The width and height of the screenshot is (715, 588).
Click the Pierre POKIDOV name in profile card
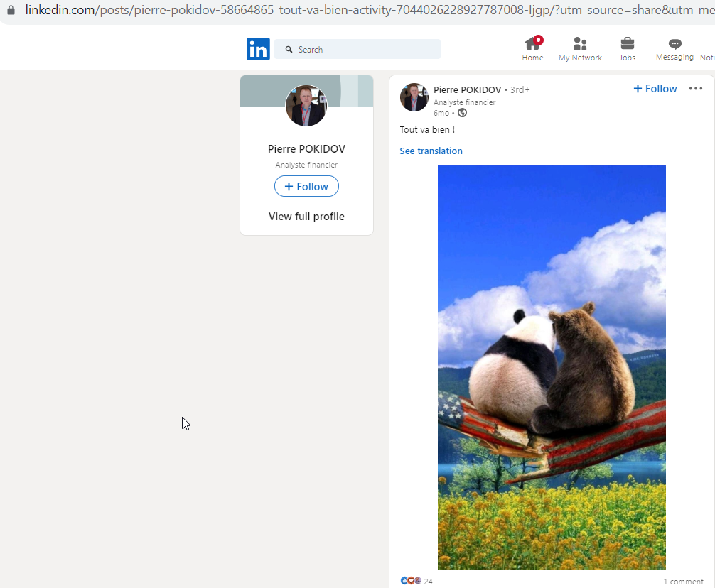click(306, 149)
